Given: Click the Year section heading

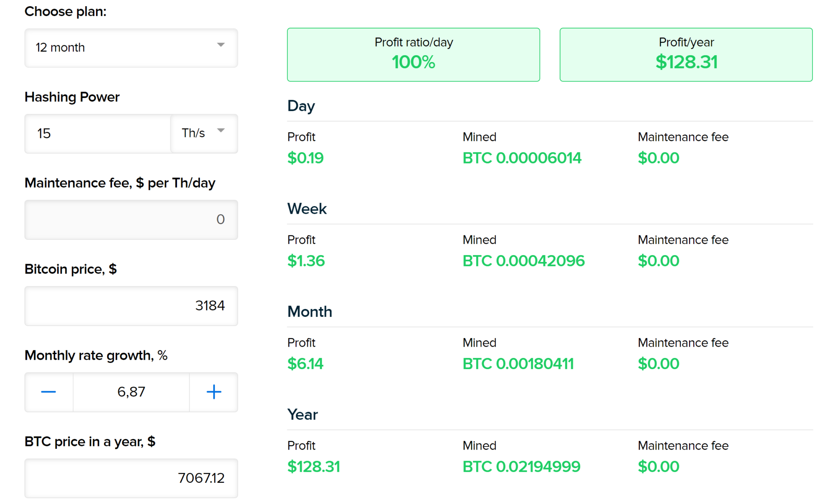Looking at the screenshot, I should pos(302,414).
